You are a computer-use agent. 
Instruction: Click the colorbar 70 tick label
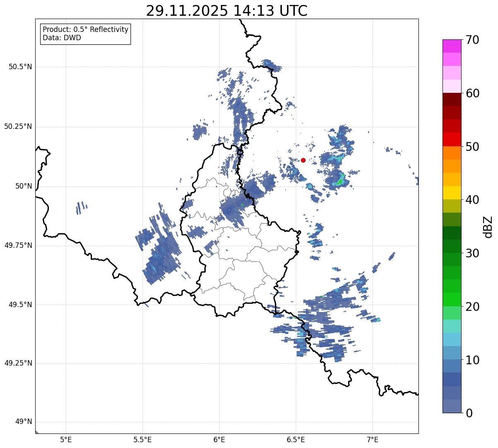pos(472,40)
